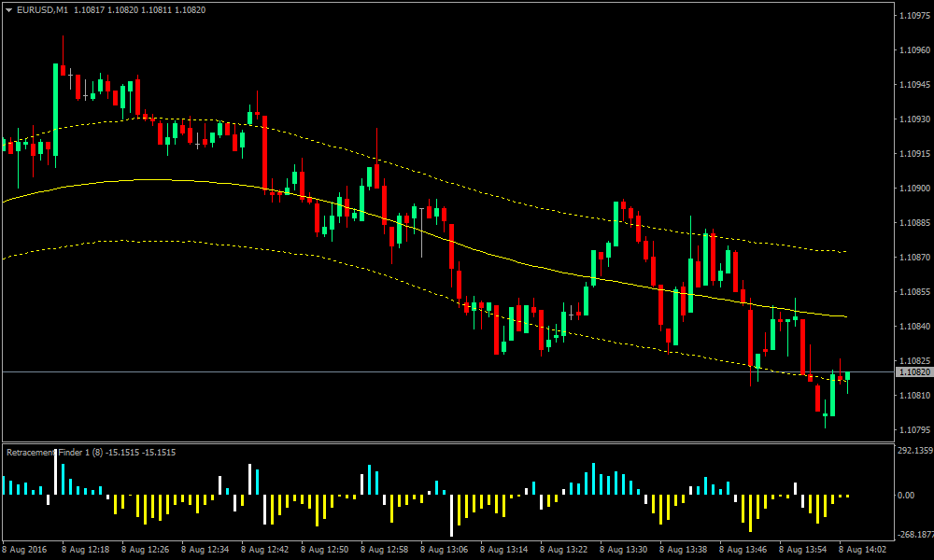Click the triangle arrow beside EURUSD,M1
Screen dimensions: 934x560
coord(8,10)
